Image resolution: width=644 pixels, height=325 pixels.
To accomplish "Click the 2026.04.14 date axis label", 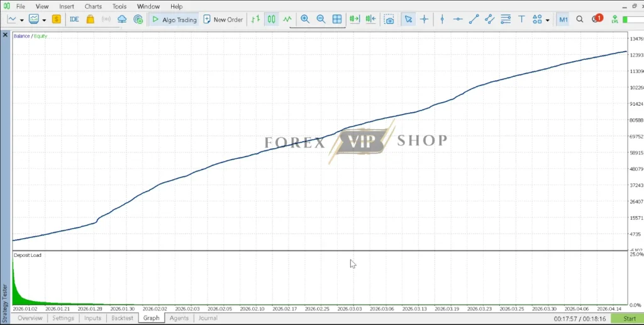I will [x=609, y=309].
